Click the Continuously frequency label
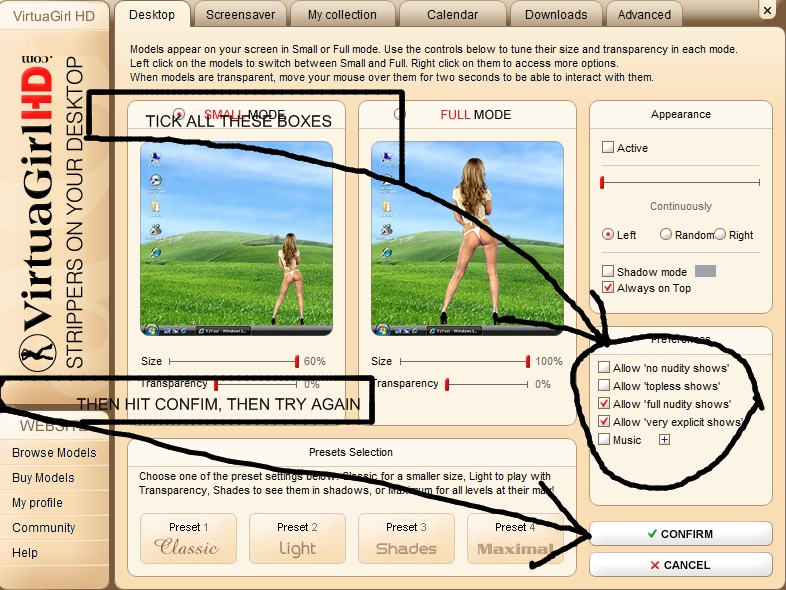 point(681,206)
